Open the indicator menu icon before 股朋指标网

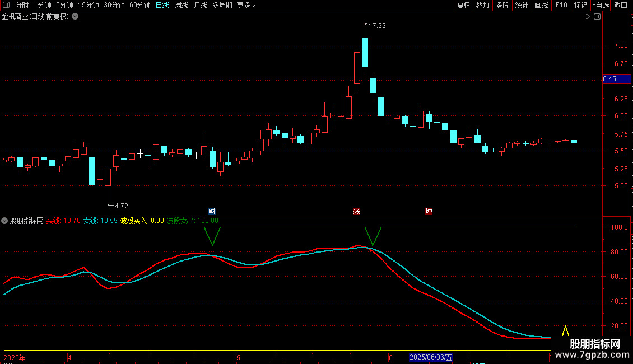coord(4,221)
